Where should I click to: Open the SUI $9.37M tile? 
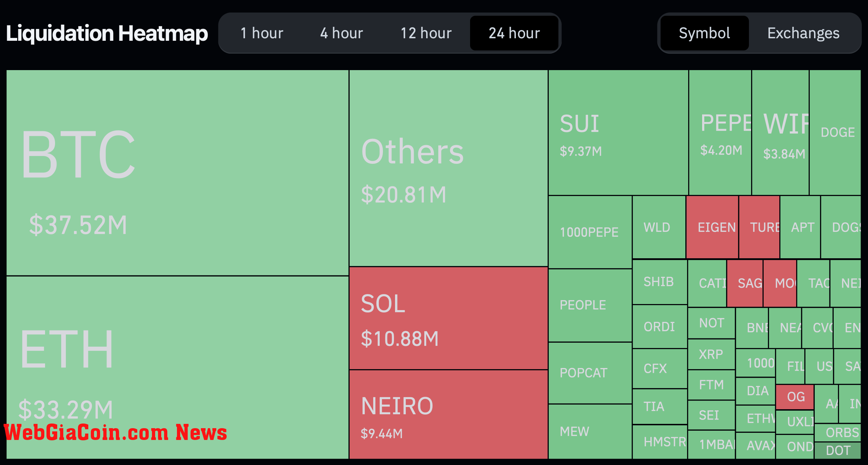click(618, 132)
